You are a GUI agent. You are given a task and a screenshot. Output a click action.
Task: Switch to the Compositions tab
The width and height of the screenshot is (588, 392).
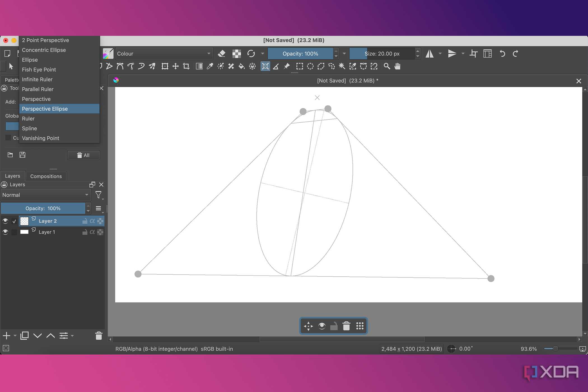pos(46,176)
